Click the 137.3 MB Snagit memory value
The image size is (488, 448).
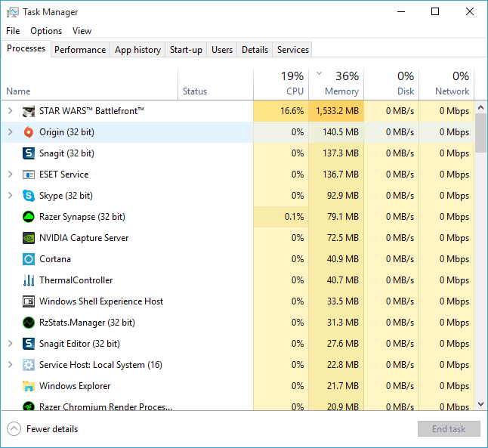click(341, 153)
